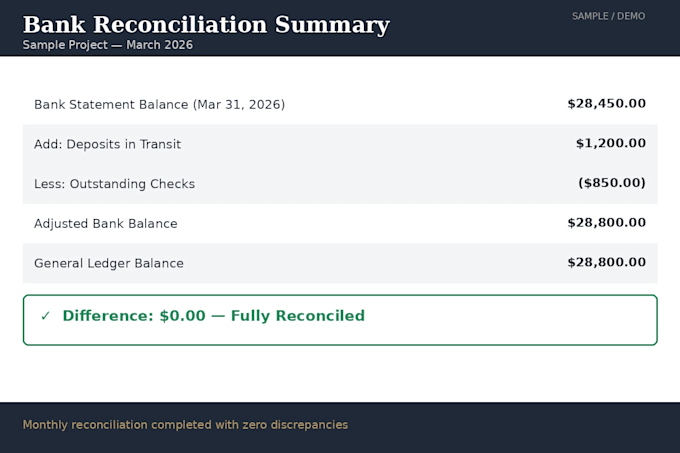Viewport: 680px width, 453px height.
Task: Click the green checkmark icon
Action: 46,316
